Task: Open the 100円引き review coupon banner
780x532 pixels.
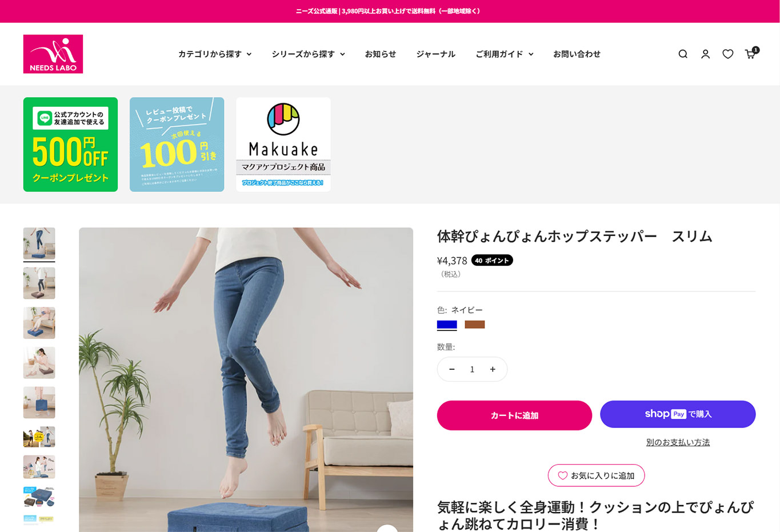Action: click(177, 144)
